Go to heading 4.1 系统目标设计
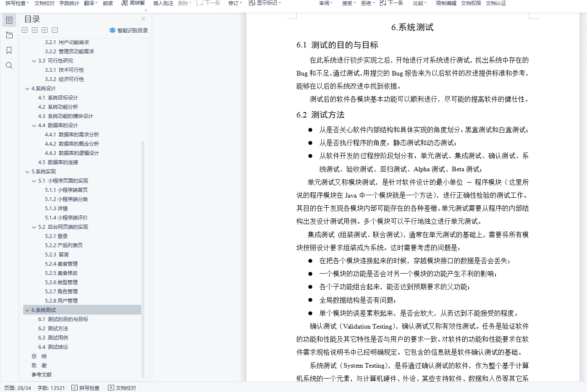This screenshot has height=392, width=587. coord(58,98)
